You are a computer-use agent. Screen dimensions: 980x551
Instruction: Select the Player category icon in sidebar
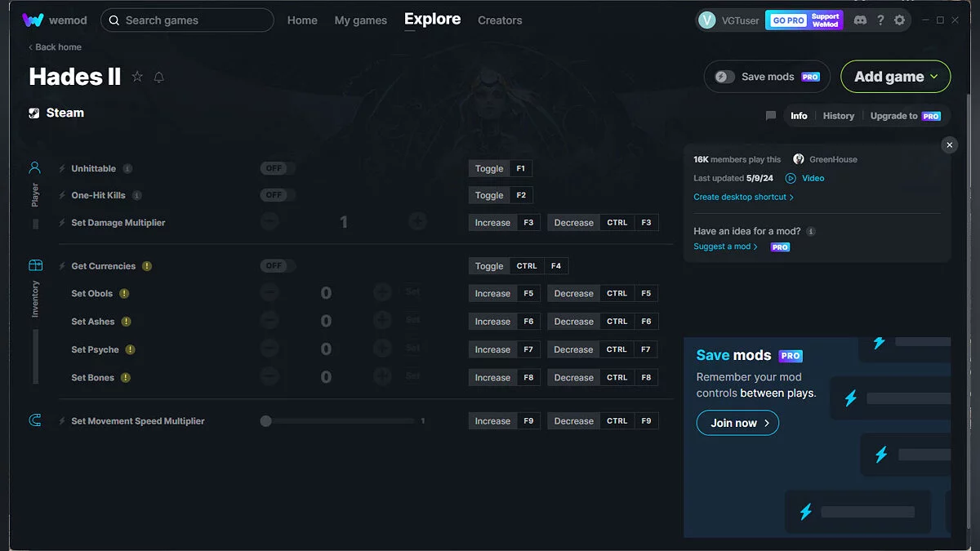point(35,168)
